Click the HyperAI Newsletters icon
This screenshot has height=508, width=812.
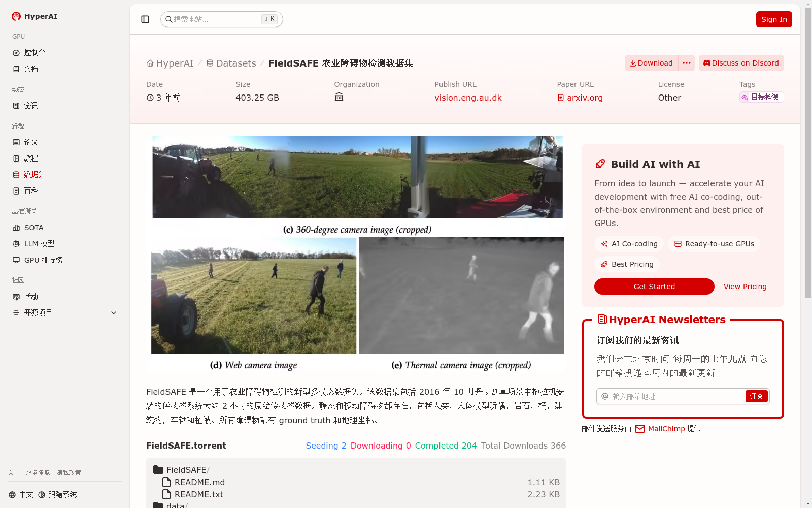point(602,319)
